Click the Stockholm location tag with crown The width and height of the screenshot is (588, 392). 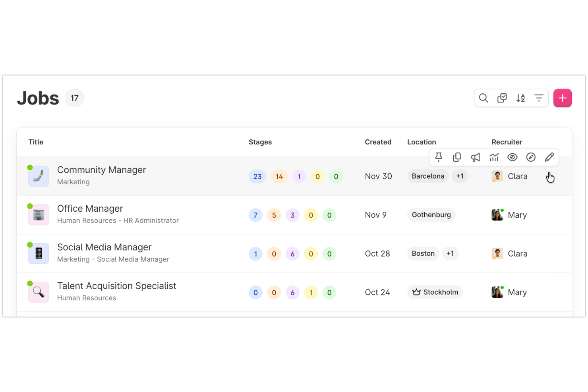pos(435,292)
